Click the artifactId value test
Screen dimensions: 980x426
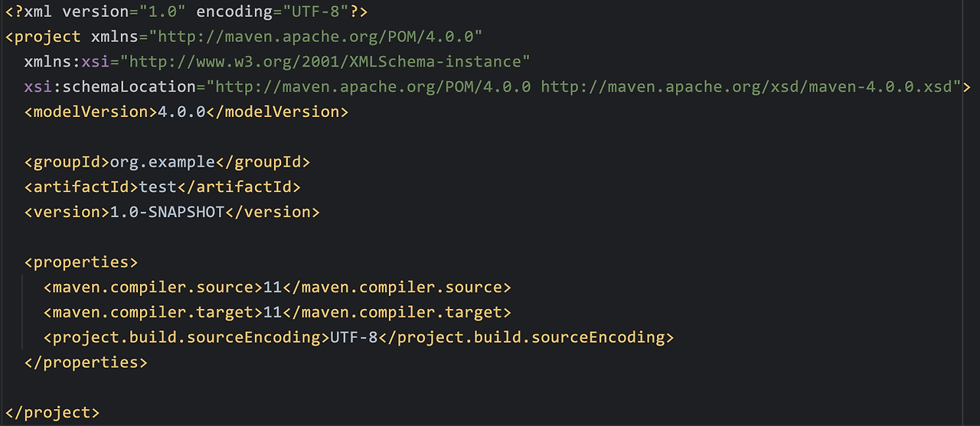[x=158, y=187]
